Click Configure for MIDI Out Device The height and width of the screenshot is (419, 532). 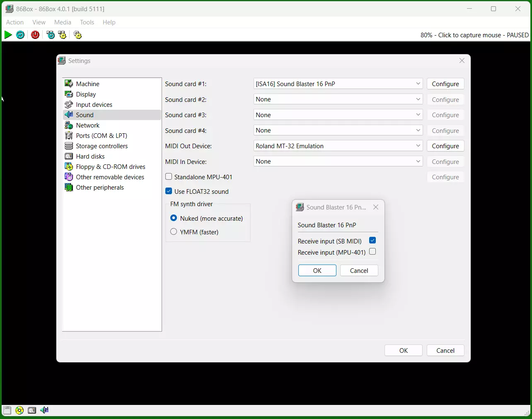(445, 146)
